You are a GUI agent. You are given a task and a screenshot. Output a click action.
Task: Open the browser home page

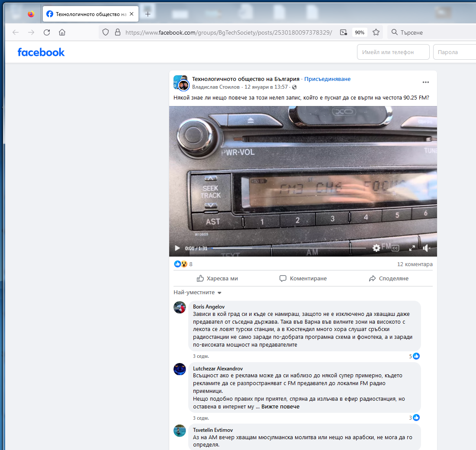pyautogui.click(x=62, y=32)
